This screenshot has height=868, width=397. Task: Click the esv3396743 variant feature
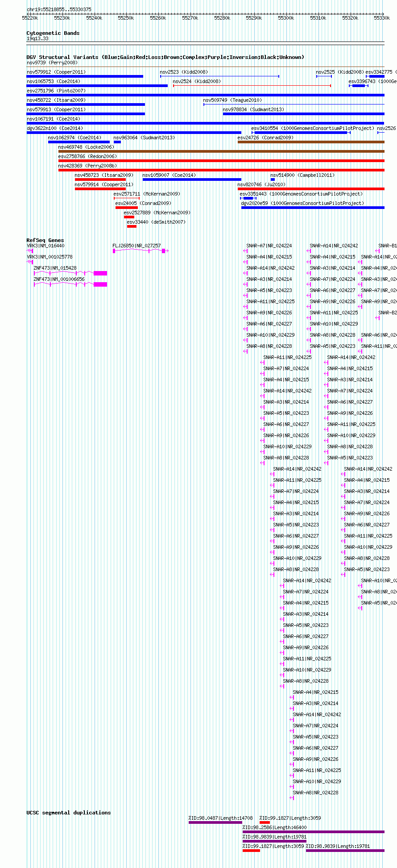tap(358, 86)
